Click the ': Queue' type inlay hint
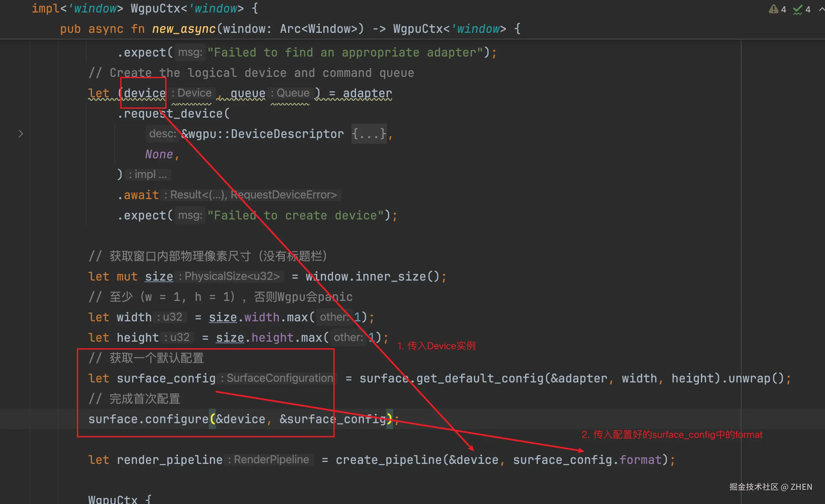 [x=290, y=93]
